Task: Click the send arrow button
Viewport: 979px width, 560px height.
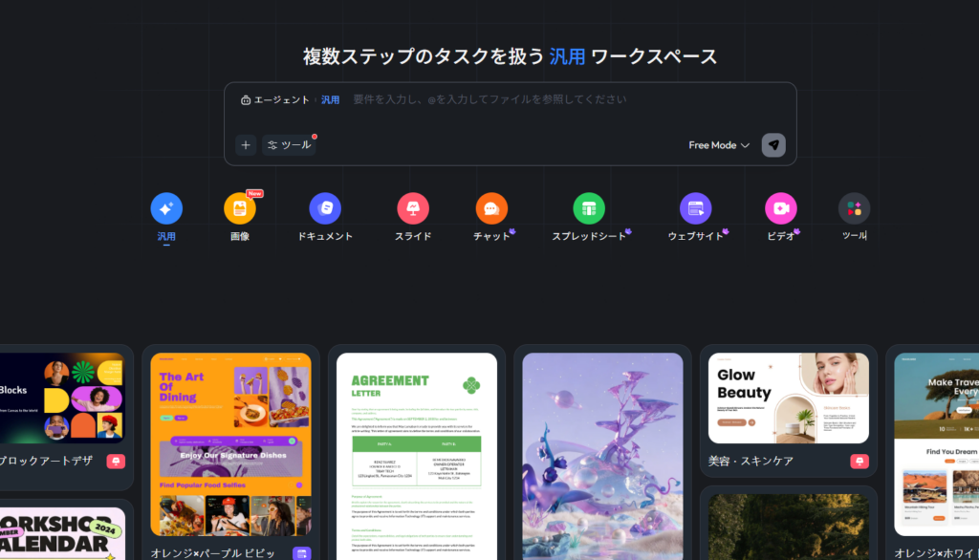Action: point(773,145)
